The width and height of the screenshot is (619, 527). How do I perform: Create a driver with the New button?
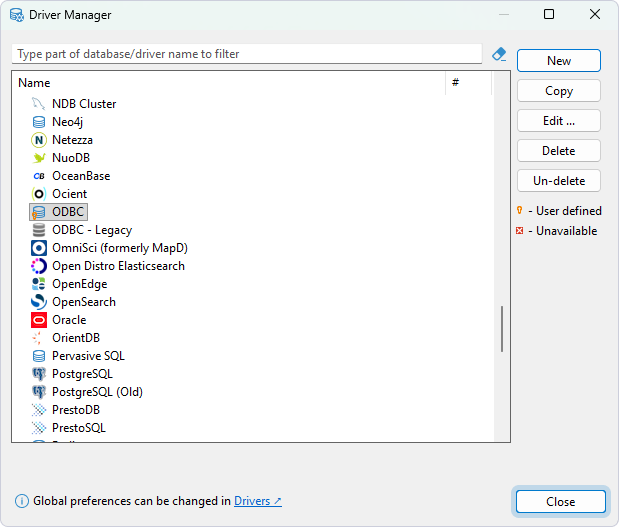point(559,61)
